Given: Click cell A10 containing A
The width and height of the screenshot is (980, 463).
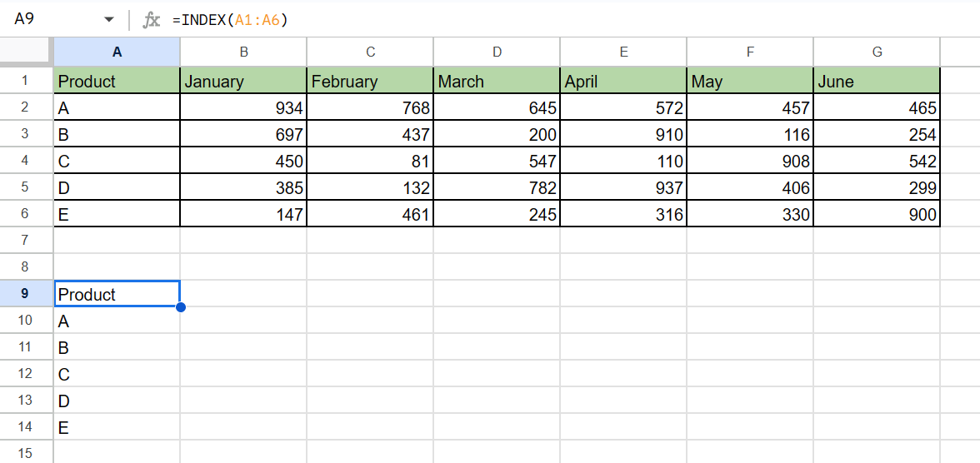Looking at the screenshot, I should tap(117, 321).
